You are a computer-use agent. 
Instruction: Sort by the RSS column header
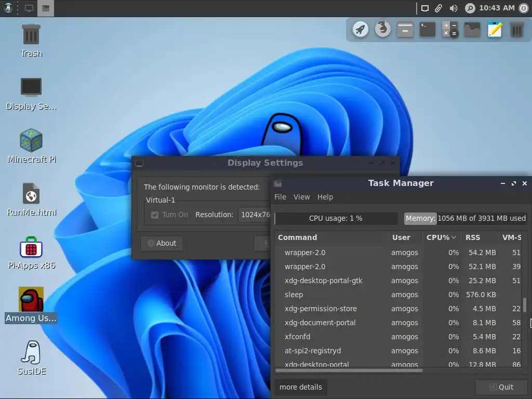coord(480,237)
